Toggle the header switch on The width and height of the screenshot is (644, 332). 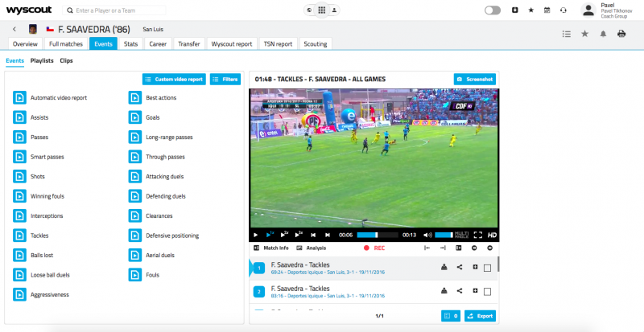click(493, 10)
